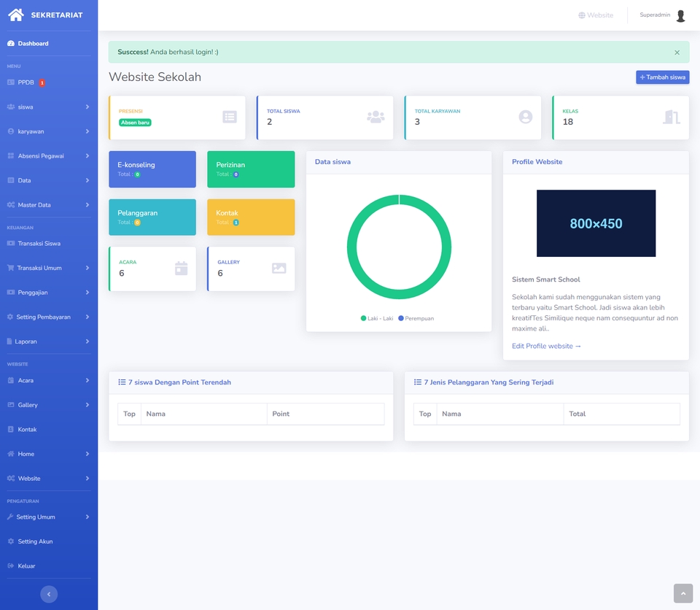Click the Total column header
This screenshot has height=610, width=700.
pyautogui.click(x=621, y=414)
